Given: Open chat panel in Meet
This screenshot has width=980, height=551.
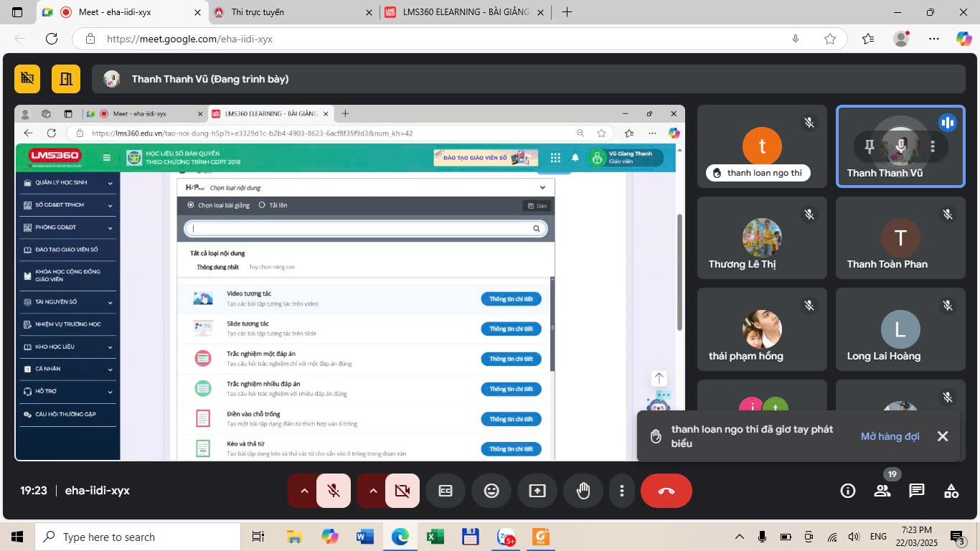Looking at the screenshot, I should (916, 491).
